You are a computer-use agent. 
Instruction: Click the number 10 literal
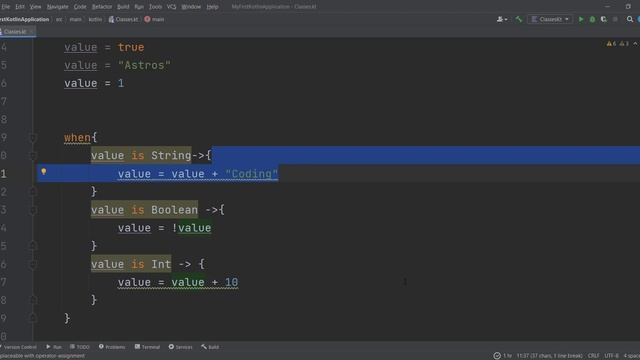pyautogui.click(x=231, y=282)
